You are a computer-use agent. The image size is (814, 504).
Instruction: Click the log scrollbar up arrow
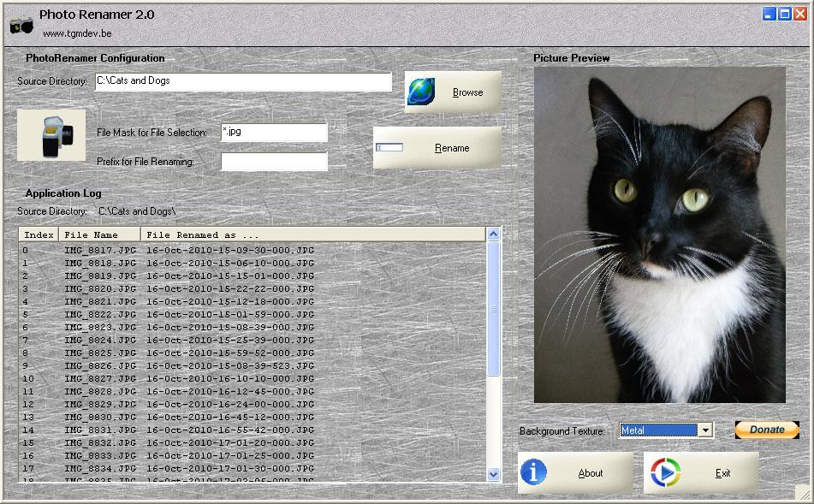493,234
